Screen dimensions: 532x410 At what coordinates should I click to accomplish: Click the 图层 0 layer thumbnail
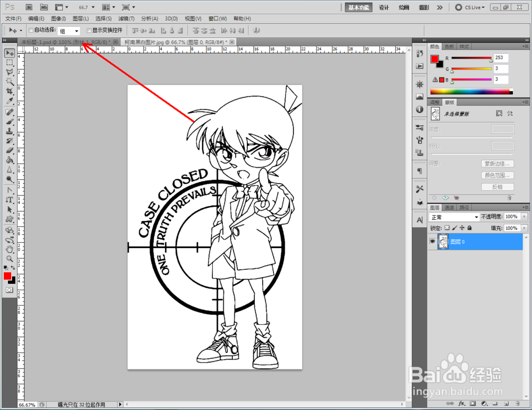[443, 242]
